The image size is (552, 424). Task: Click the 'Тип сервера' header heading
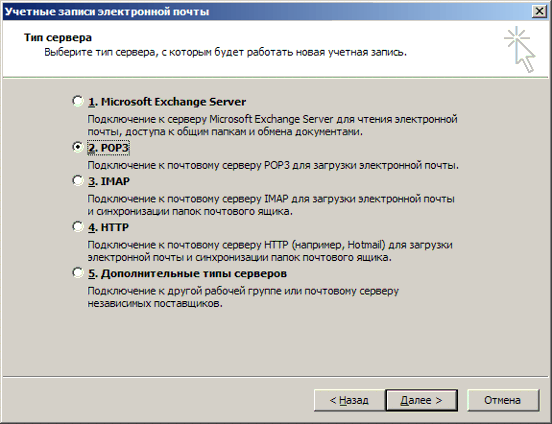[x=58, y=37]
